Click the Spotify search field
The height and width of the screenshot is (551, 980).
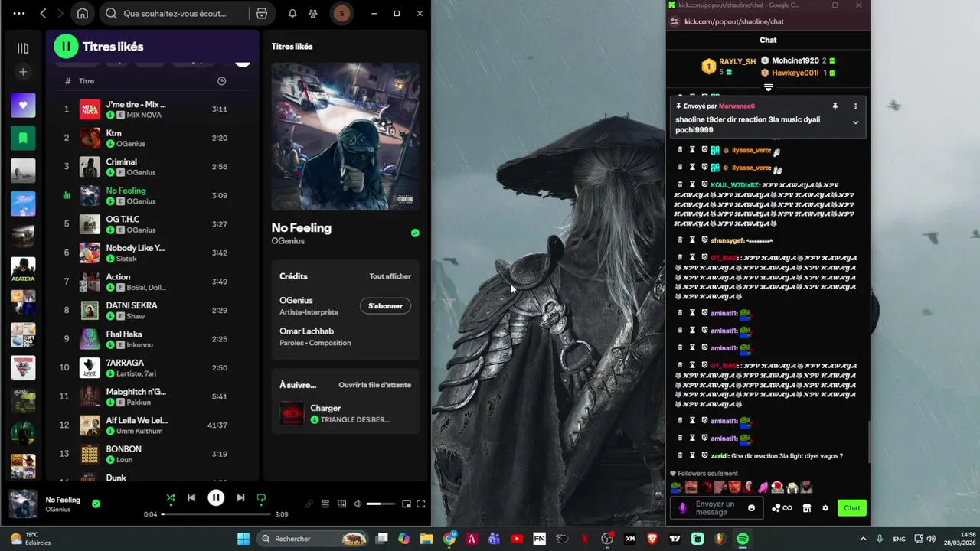[175, 14]
